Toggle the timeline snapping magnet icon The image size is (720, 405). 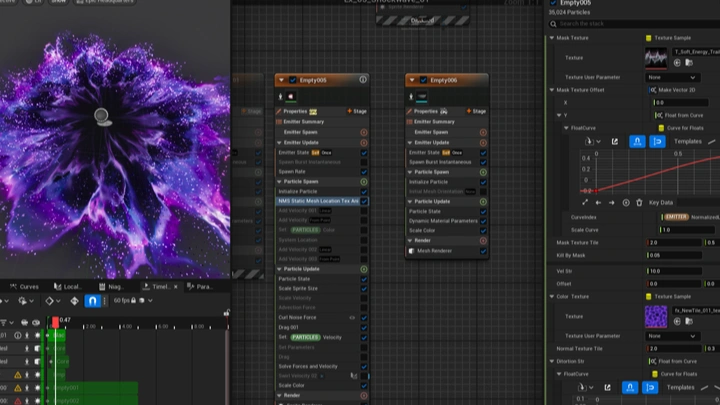92,300
